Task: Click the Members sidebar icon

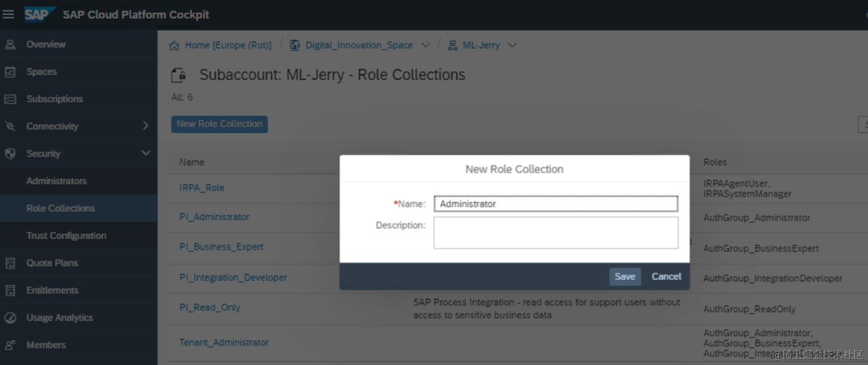Action: (10, 345)
